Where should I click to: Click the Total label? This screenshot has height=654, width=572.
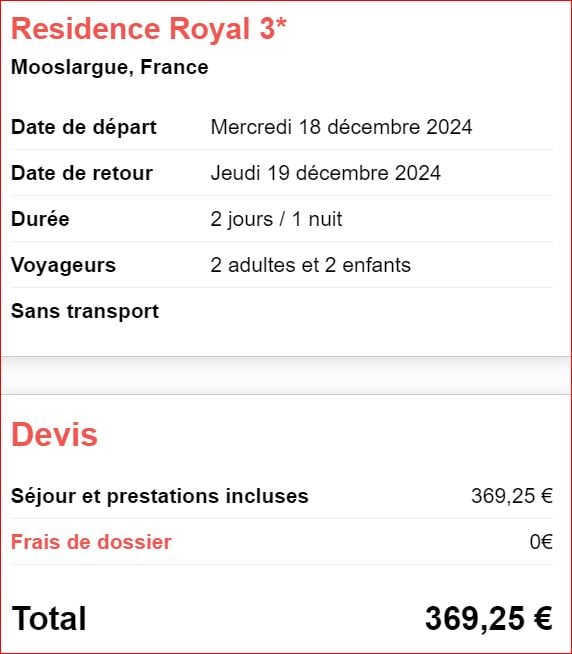point(49,618)
